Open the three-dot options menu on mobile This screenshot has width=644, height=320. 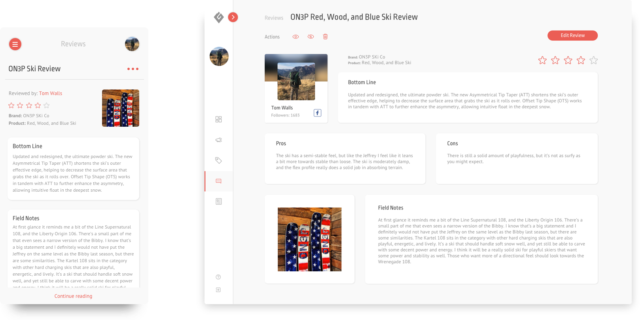point(133,69)
